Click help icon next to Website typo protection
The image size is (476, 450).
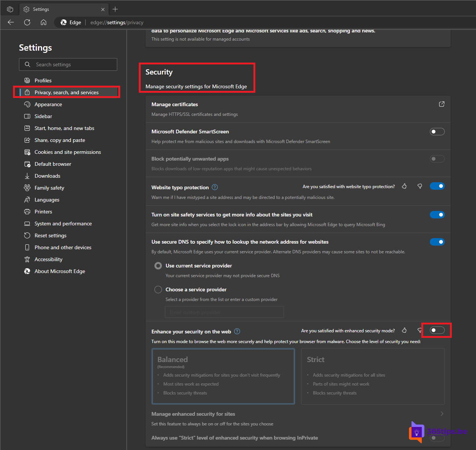click(215, 187)
